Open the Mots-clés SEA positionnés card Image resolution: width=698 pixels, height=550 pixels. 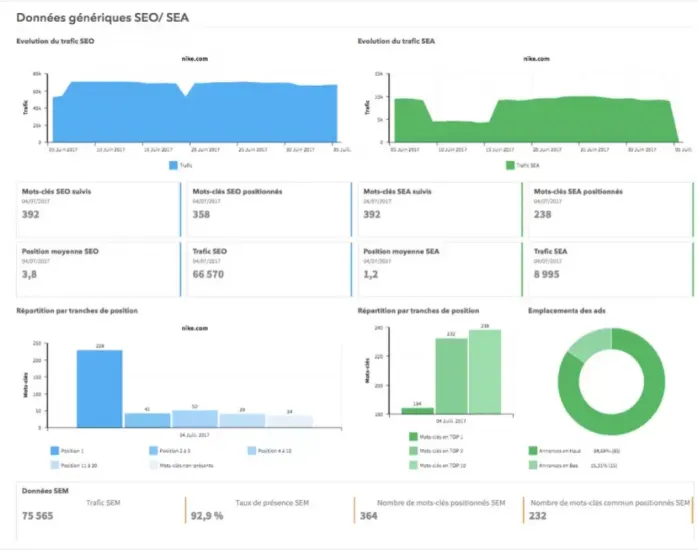coord(611,209)
